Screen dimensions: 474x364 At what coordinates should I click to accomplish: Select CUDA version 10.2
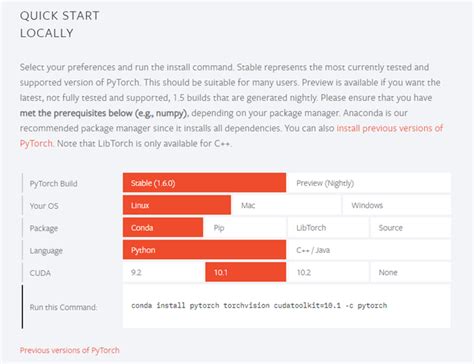[328, 272]
